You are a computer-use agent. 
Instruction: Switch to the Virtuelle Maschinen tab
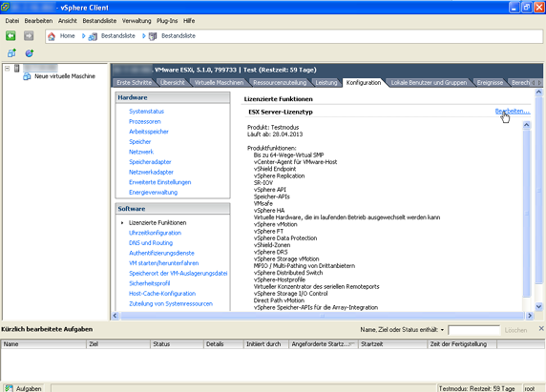[x=219, y=83]
